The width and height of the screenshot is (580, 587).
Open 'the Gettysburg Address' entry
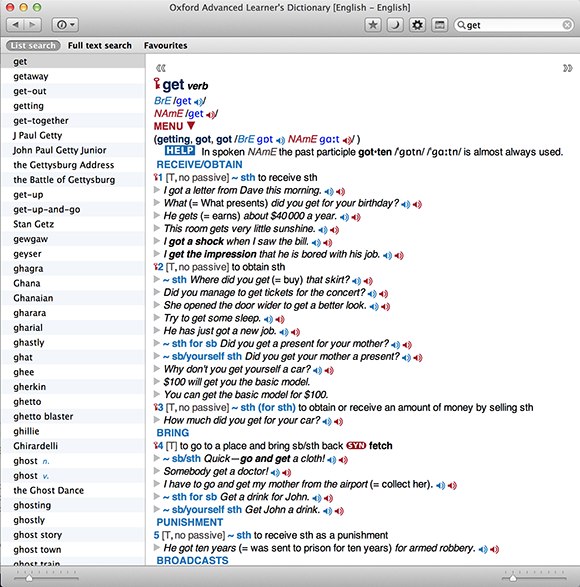73,165
